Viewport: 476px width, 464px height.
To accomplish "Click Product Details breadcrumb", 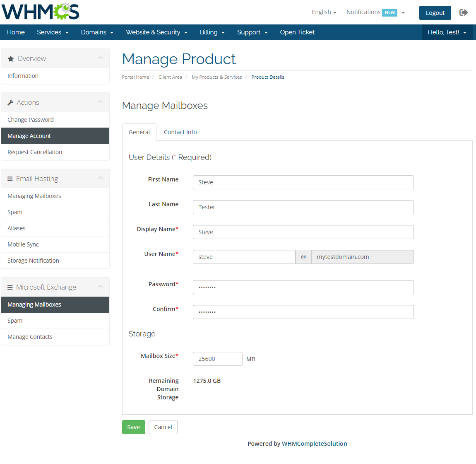I will tap(268, 77).
